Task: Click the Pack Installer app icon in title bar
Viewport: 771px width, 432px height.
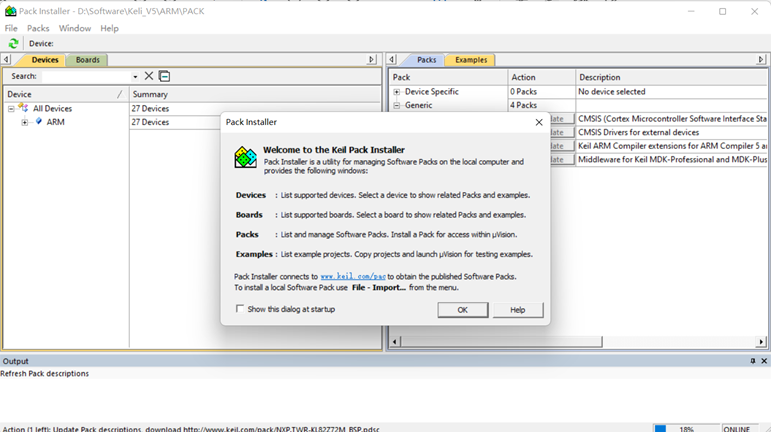Action: coord(10,11)
